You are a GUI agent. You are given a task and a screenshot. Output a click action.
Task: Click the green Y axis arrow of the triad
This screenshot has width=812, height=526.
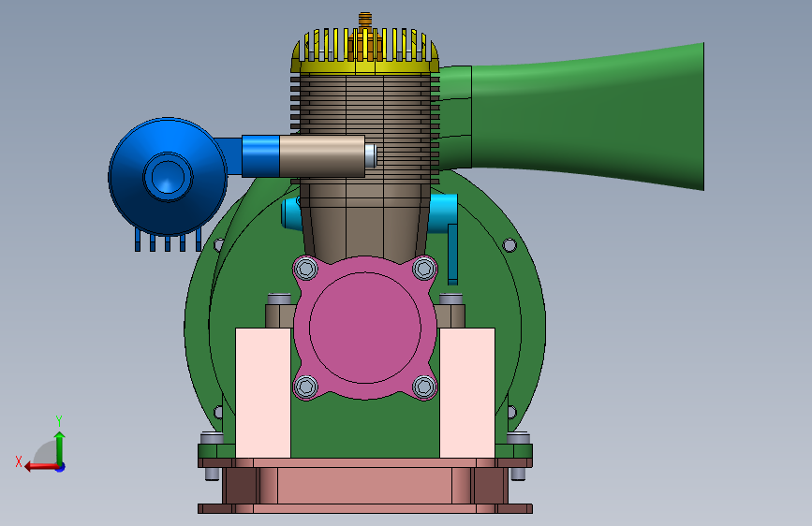pyautogui.click(x=60, y=447)
